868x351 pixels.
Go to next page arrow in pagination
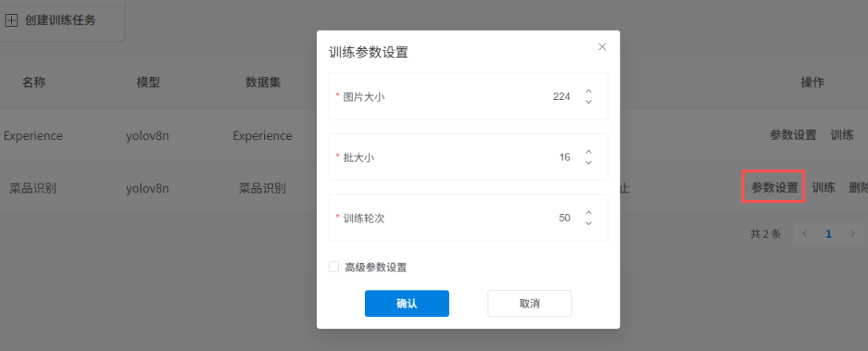(851, 234)
